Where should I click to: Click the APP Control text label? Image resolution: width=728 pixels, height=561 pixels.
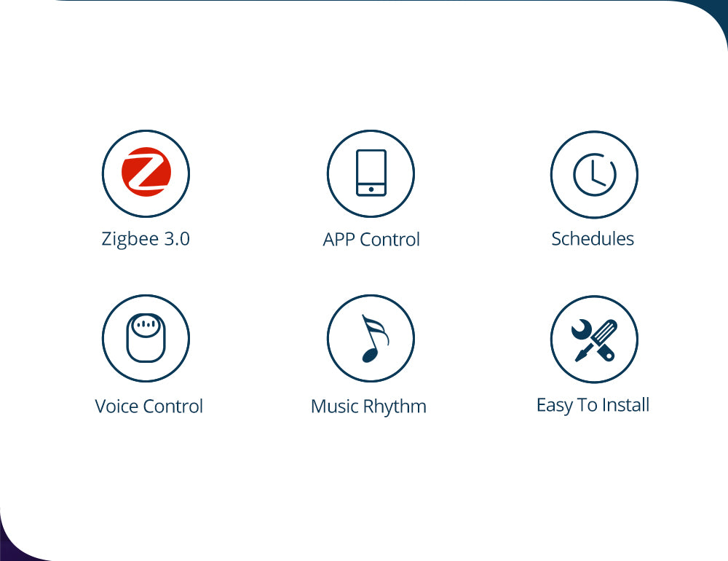click(x=371, y=240)
